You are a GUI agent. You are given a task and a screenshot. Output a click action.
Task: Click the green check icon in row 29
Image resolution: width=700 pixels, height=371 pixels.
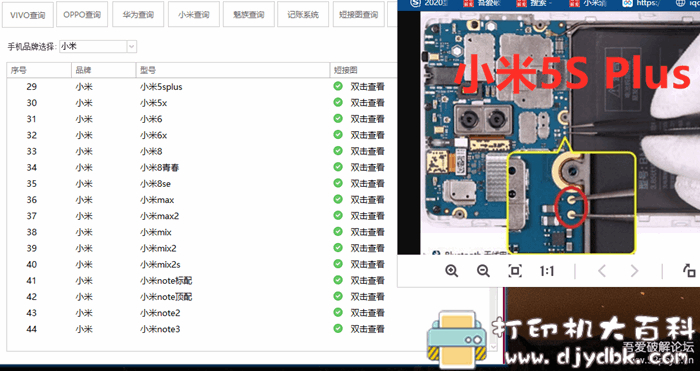338,86
